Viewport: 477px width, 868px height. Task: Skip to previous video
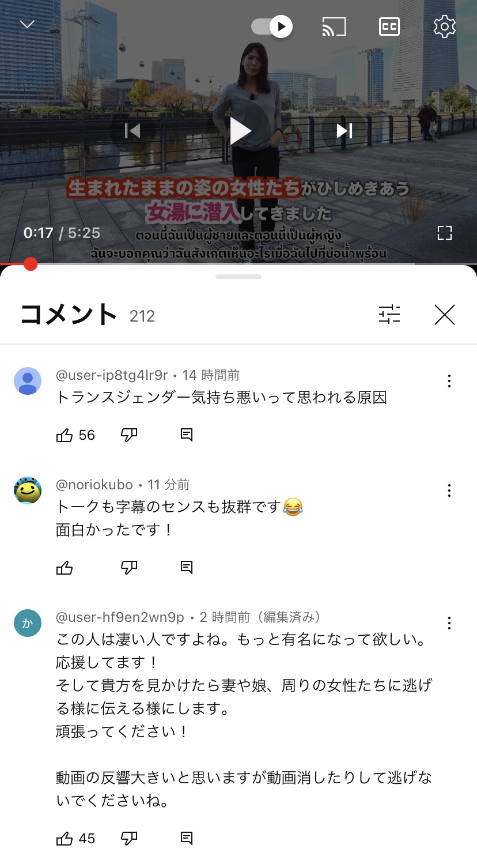(132, 131)
